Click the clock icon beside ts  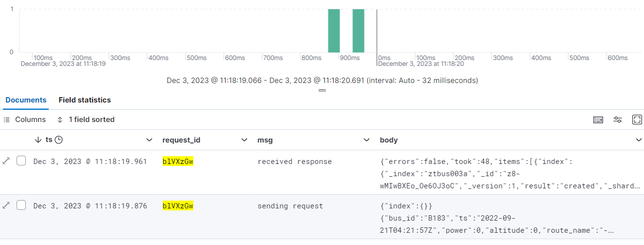tap(58, 140)
